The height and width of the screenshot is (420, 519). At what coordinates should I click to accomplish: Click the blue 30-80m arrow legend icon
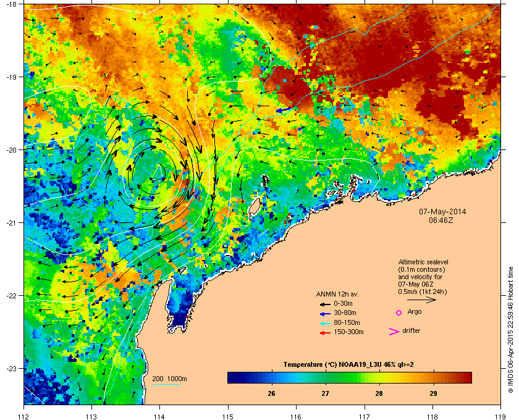(325, 313)
